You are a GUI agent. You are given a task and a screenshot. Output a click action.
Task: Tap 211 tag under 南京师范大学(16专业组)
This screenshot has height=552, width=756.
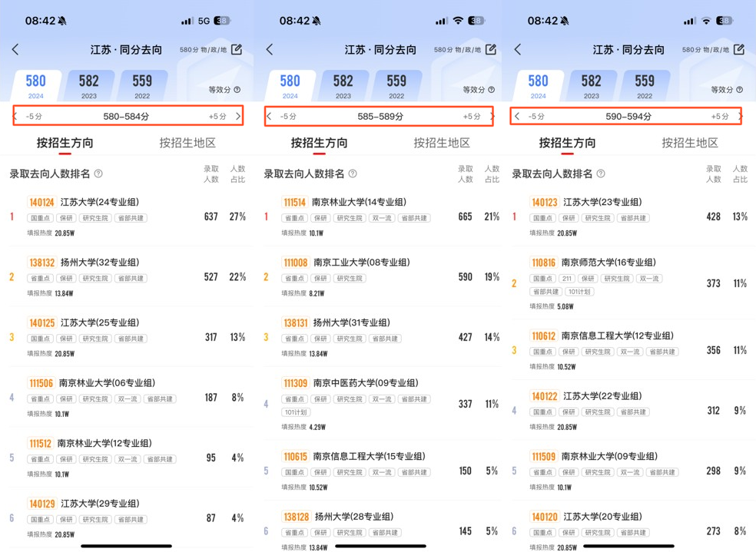pyautogui.click(x=567, y=279)
